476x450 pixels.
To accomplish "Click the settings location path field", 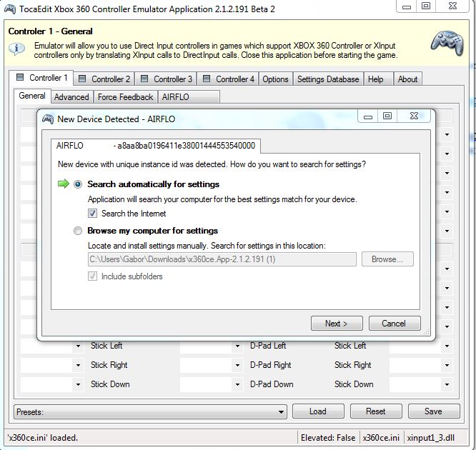I will 222,259.
